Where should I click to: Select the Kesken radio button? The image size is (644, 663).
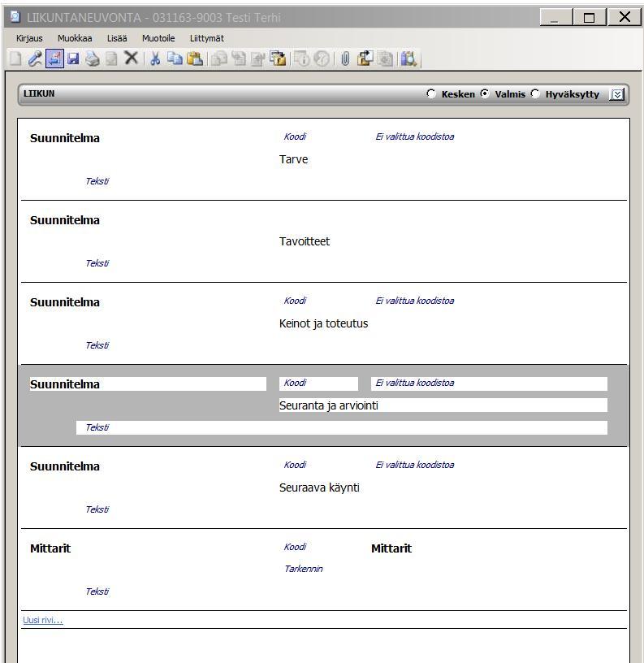pos(430,93)
